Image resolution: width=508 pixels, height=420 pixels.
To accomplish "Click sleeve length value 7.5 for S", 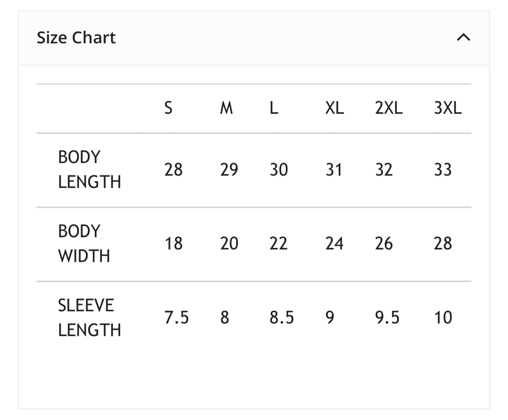I will tap(176, 318).
